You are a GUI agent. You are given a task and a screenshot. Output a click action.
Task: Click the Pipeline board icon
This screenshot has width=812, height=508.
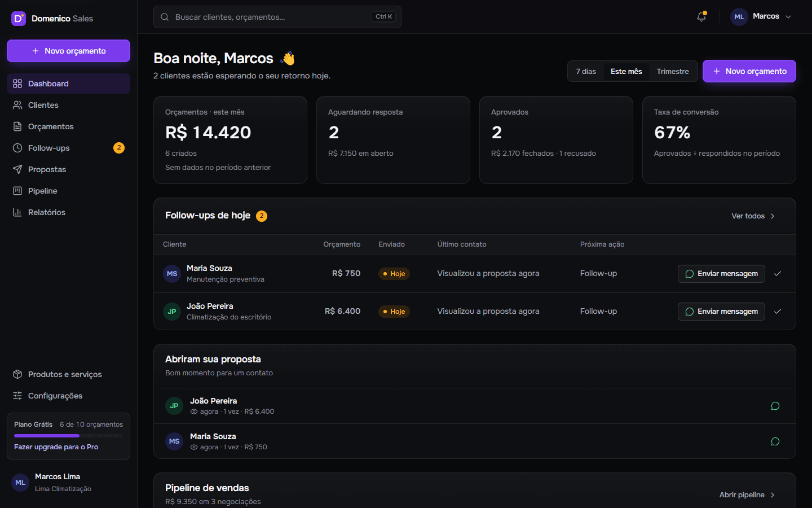17,191
